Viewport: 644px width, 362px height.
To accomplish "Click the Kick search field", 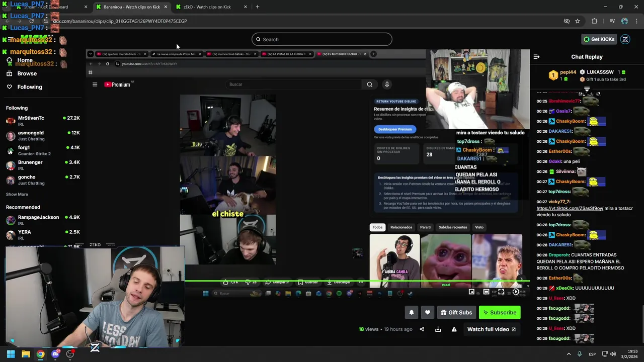I will point(322,39).
